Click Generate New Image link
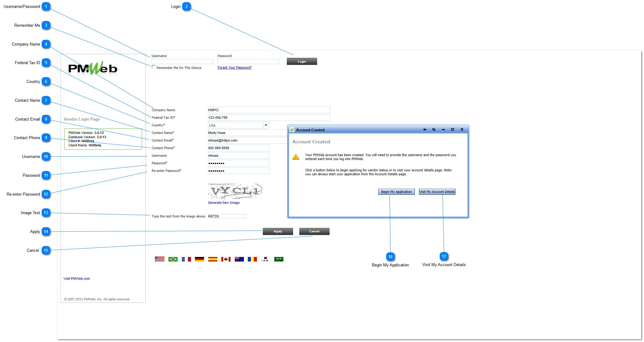Screen dimensions: 644x342 click(x=224, y=203)
